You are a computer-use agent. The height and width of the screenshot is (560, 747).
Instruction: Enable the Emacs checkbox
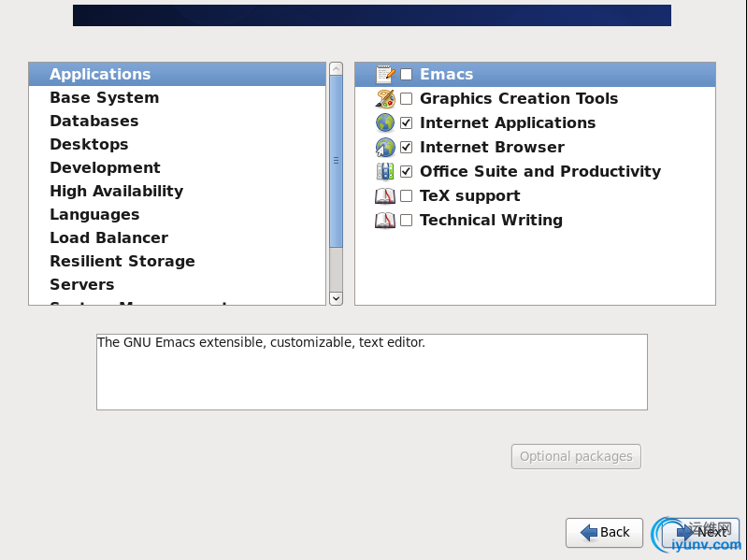(407, 75)
